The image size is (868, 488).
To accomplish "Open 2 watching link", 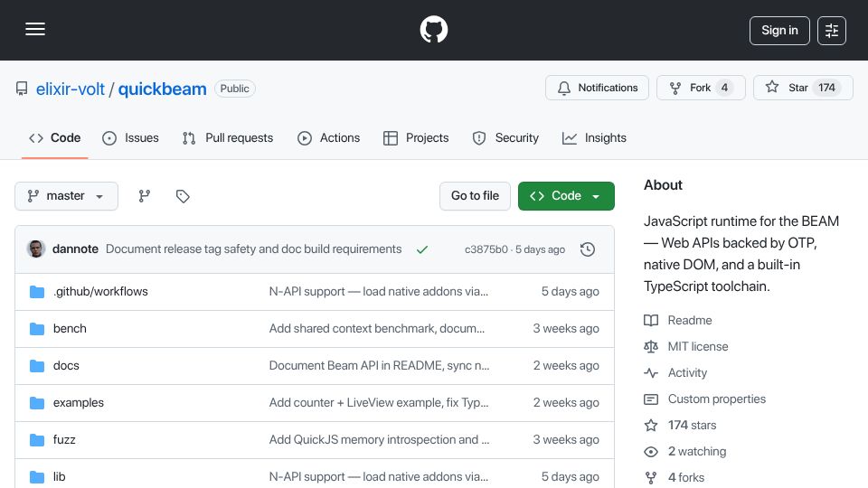I will pos(697,452).
